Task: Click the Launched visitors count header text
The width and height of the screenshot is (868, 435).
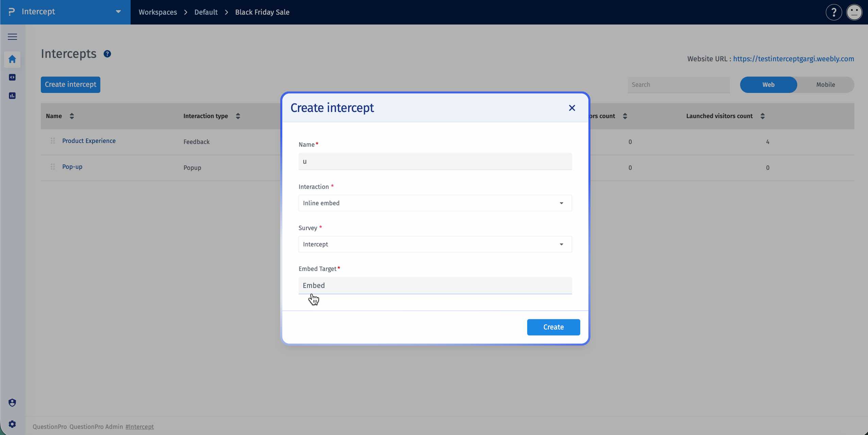Action: click(x=719, y=116)
